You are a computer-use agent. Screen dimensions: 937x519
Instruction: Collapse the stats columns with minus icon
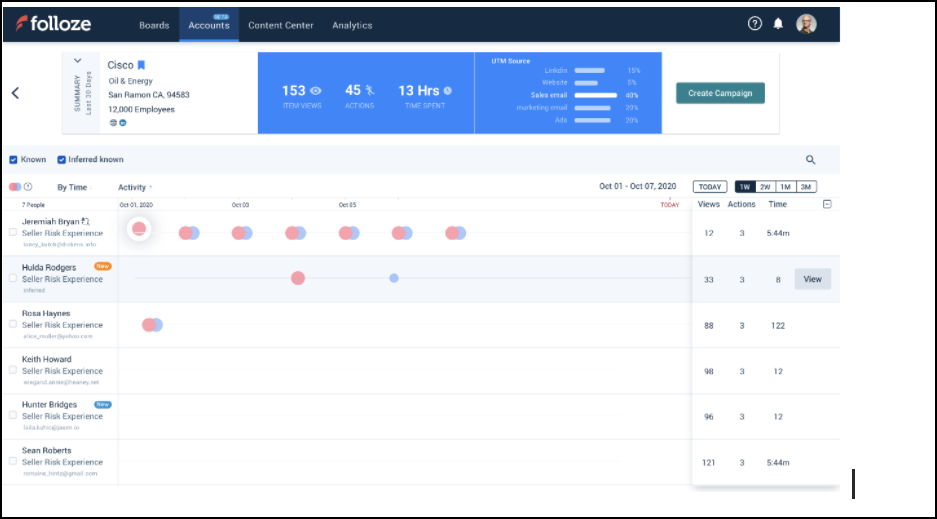click(x=827, y=204)
